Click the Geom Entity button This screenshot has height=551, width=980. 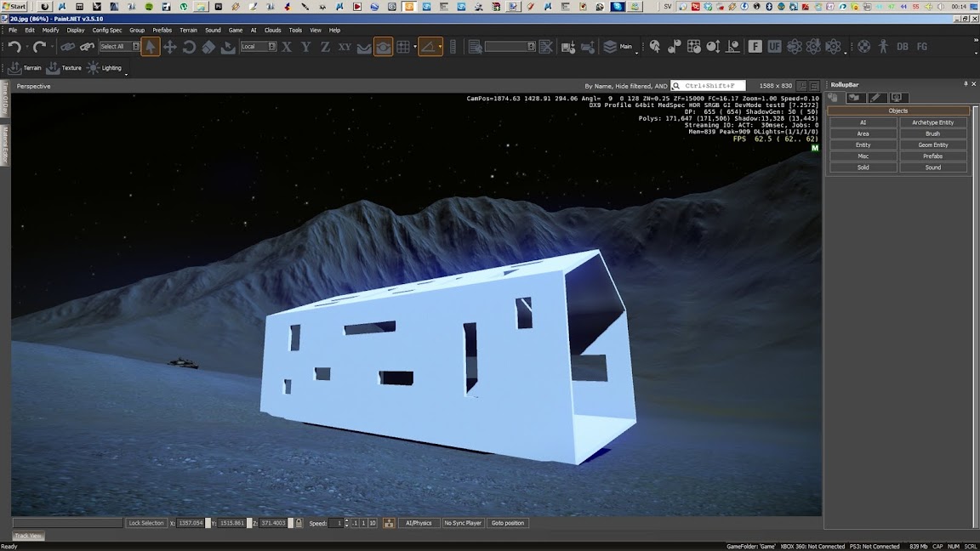(x=932, y=145)
